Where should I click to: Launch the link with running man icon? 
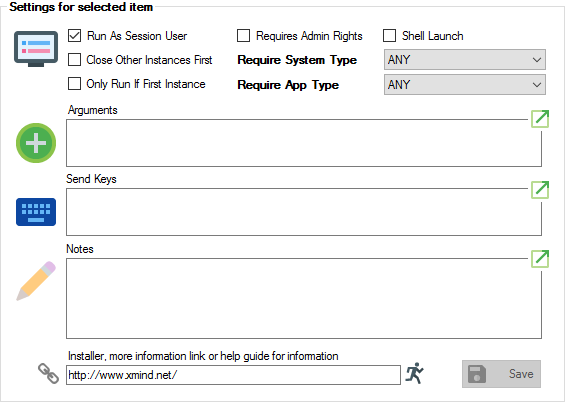414,373
